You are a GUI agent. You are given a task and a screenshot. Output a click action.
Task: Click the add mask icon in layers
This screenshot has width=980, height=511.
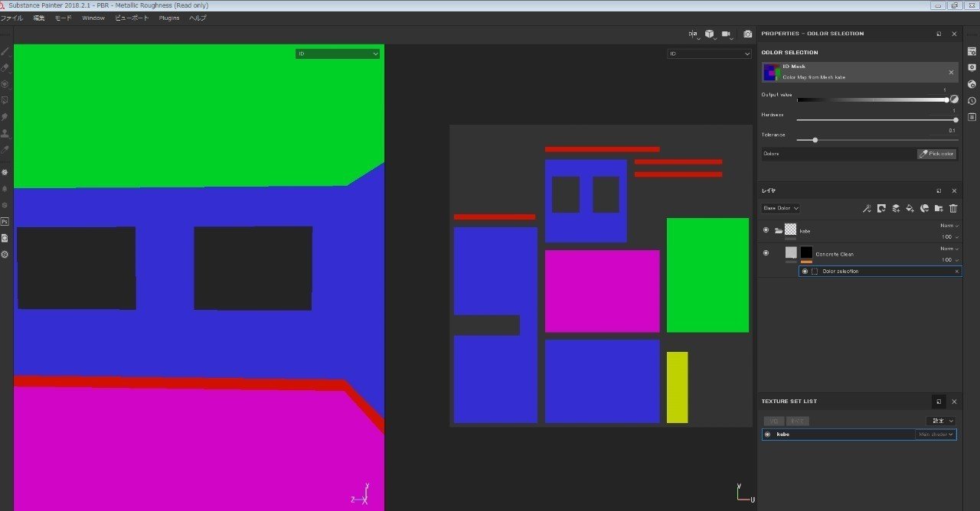(881, 208)
